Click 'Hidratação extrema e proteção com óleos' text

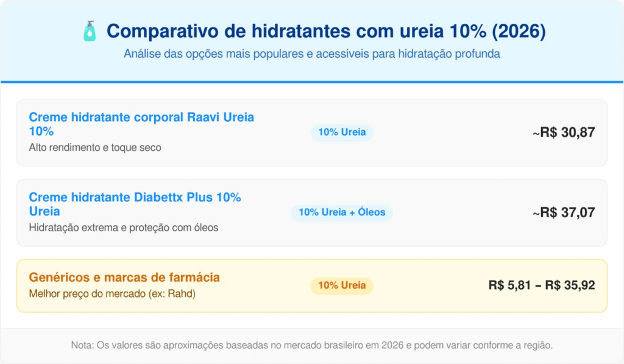point(123,228)
